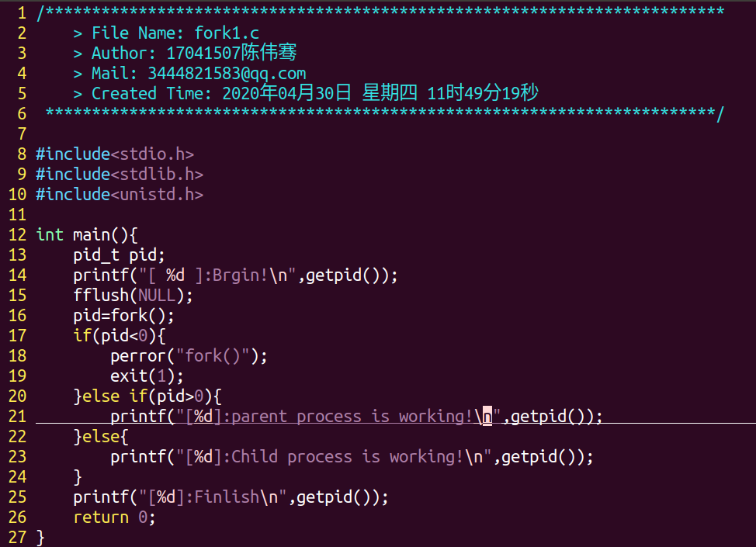Click the exit(1) statement
This screenshot has height=547, width=756.
pyautogui.click(x=147, y=376)
